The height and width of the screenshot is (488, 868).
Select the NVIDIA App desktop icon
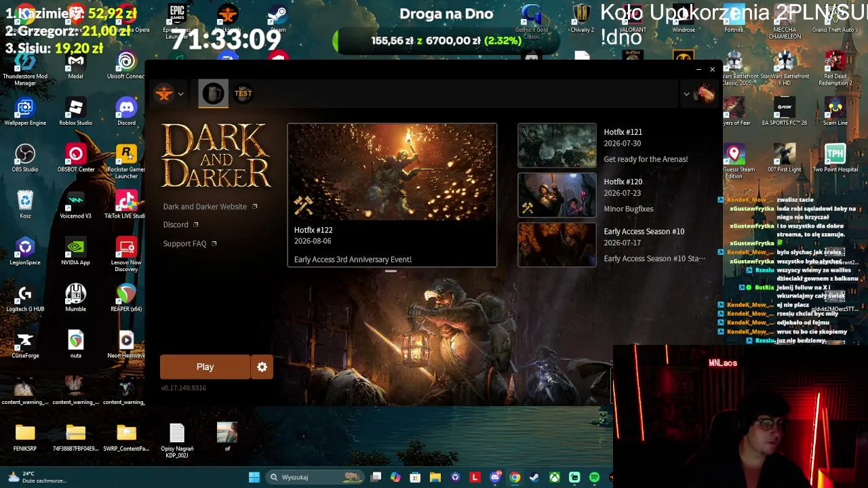pos(75,251)
